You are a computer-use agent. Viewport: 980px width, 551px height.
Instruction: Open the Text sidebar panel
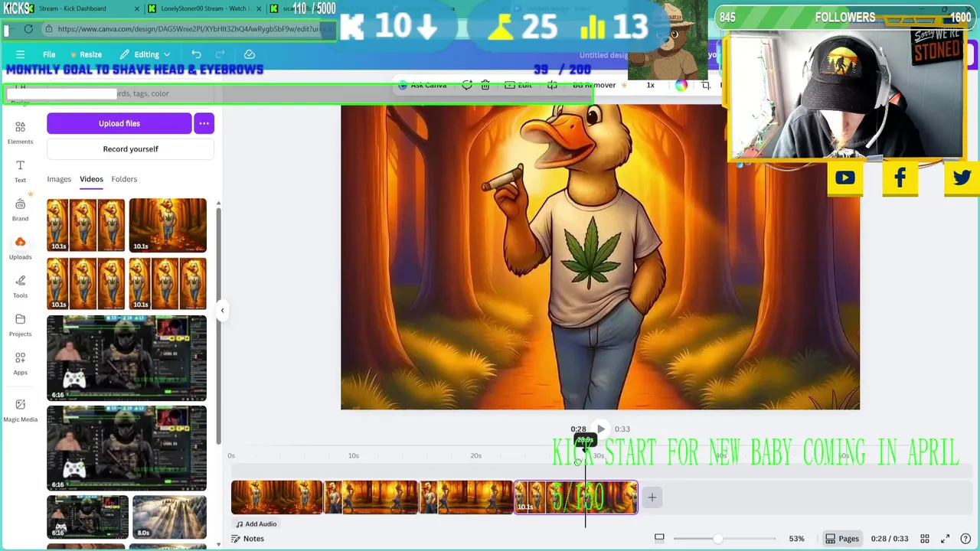tap(20, 171)
